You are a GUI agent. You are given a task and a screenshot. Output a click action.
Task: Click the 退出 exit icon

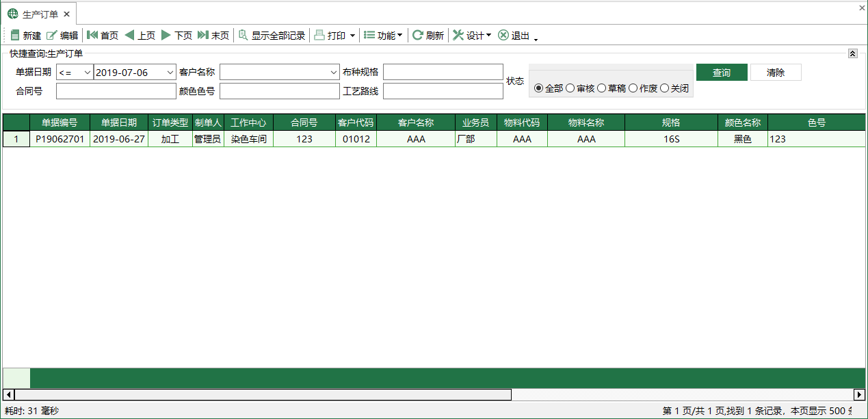(503, 36)
